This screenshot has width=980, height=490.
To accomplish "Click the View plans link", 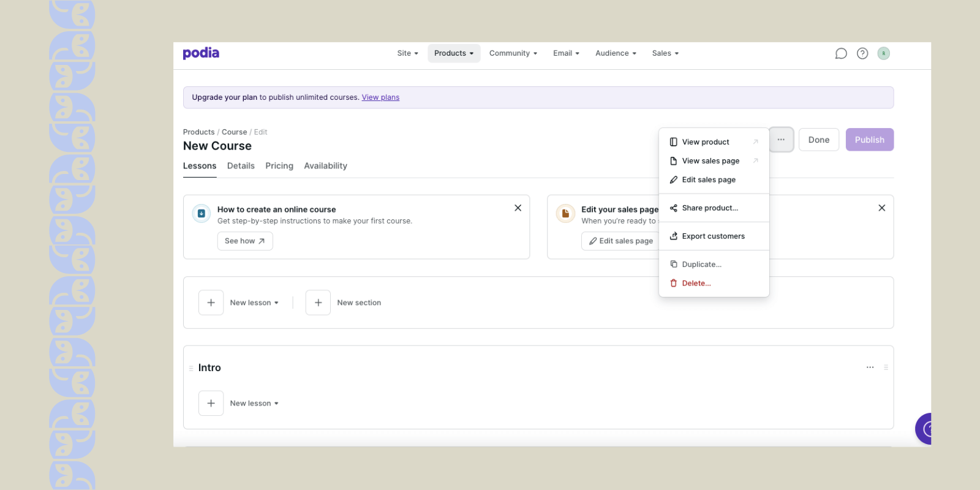I will click(380, 97).
